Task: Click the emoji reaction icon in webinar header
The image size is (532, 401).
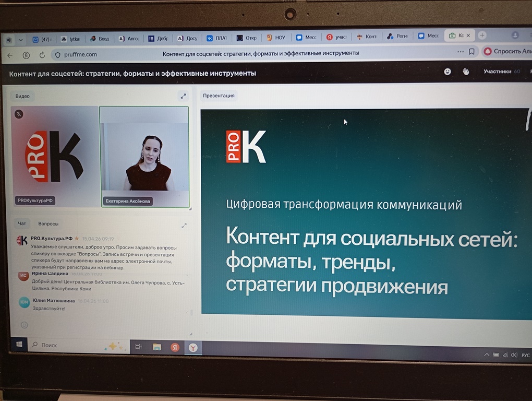Action: pyautogui.click(x=448, y=72)
